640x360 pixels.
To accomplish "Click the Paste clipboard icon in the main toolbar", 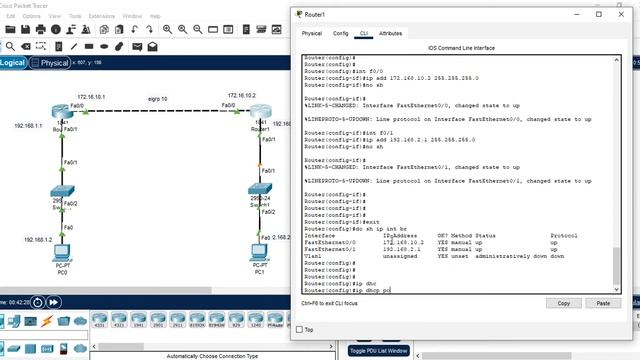I will click(119, 29).
